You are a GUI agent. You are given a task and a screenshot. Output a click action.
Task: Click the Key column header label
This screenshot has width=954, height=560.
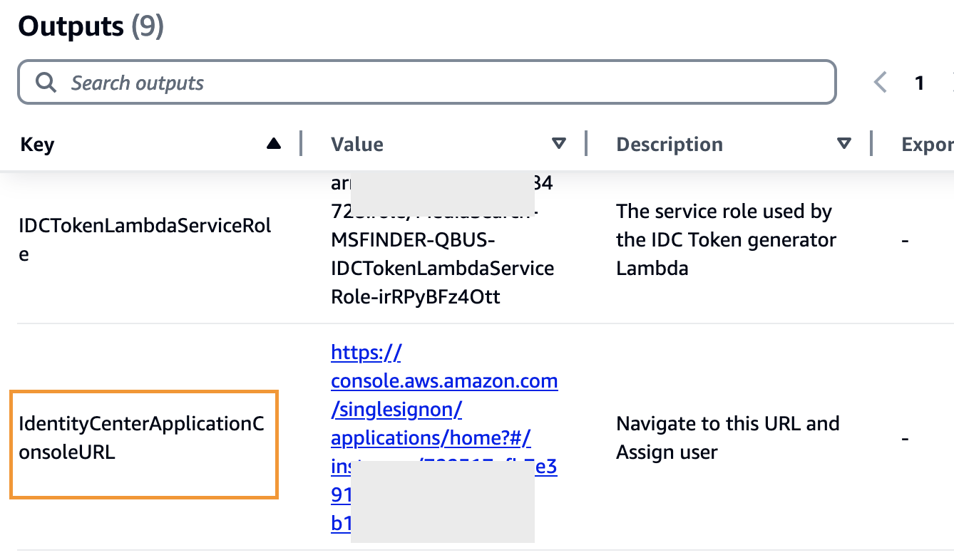[38, 145]
